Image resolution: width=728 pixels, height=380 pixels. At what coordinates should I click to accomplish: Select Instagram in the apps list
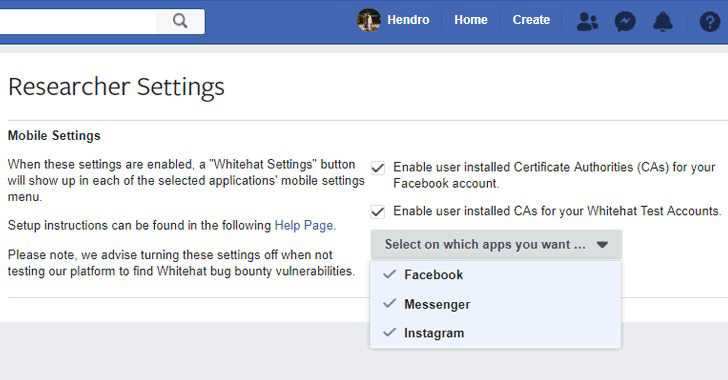(495, 333)
